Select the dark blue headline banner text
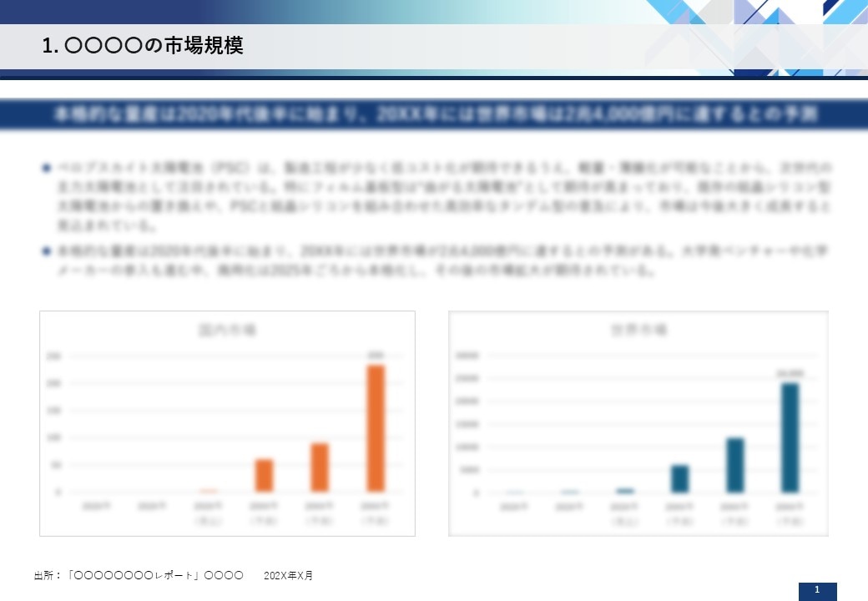The height and width of the screenshot is (601, 868). click(x=434, y=114)
